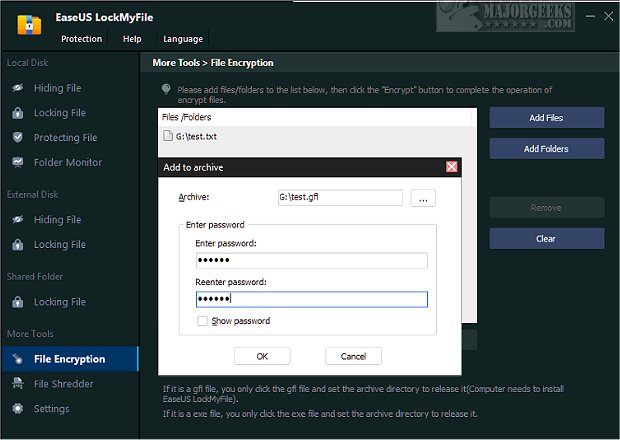Screen dimensions: 620x440
Task: Click the External Disk Locking File padlock icon
Action: click(18, 244)
